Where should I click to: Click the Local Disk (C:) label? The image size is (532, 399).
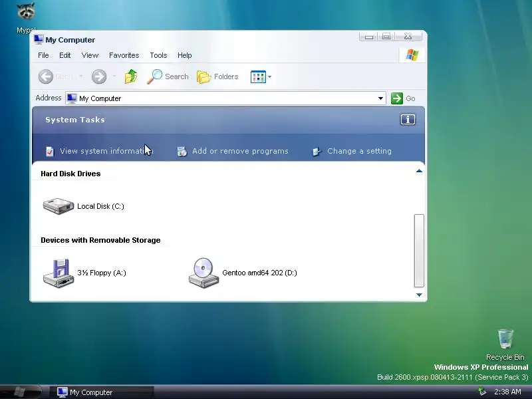101,206
